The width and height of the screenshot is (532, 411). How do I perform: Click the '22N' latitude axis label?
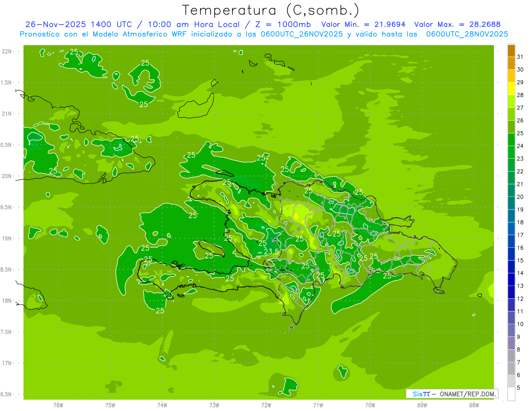click(7, 51)
